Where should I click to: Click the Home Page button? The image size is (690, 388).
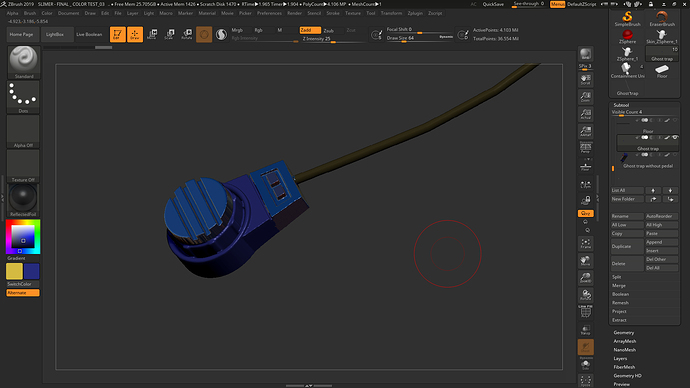click(x=22, y=34)
